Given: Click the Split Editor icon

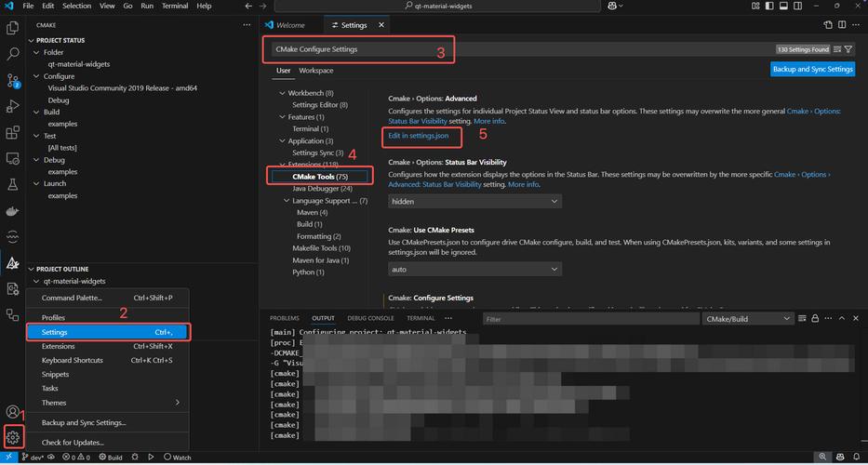Looking at the screenshot, I should pyautogui.click(x=841, y=25).
